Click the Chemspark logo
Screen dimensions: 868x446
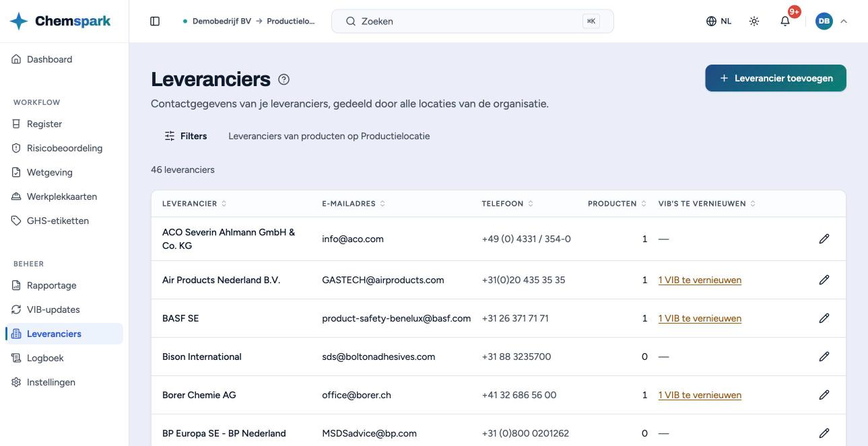tap(60, 21)
